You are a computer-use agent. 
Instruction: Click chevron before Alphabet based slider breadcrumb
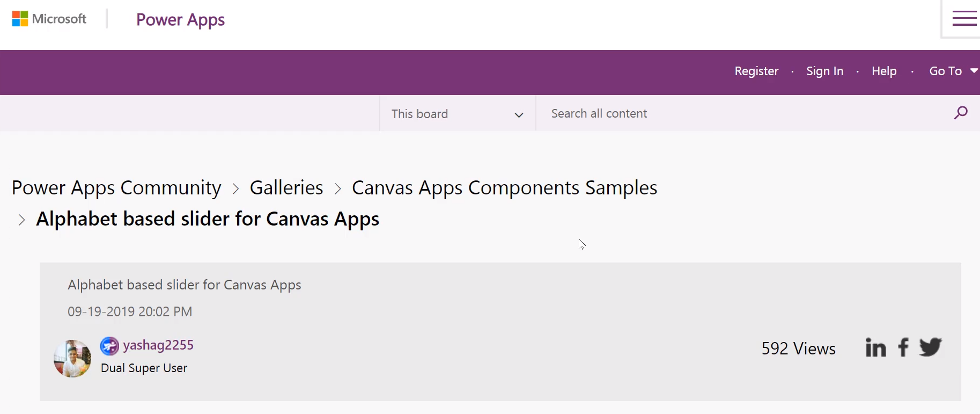pos(21,220)
